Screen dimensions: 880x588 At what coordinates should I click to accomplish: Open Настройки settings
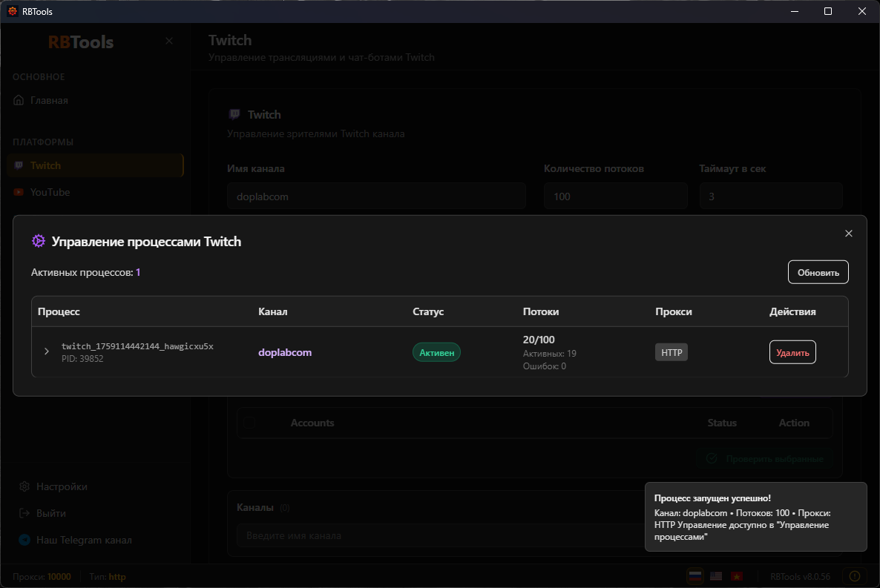coord(61,486)
